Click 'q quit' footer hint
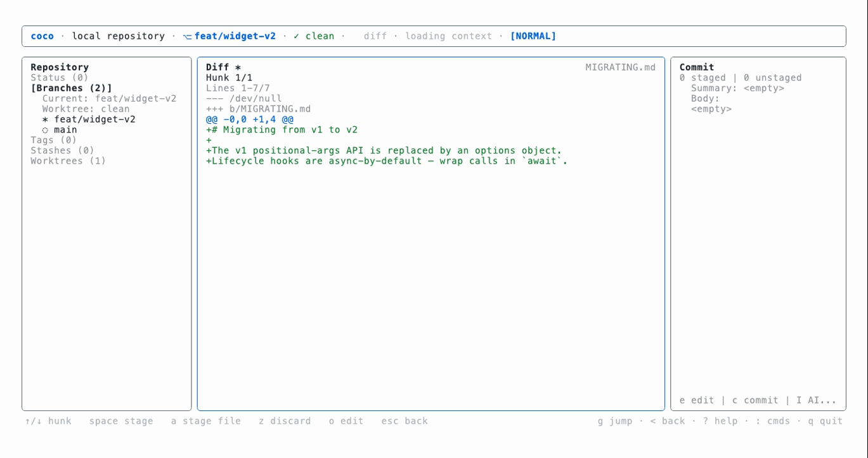Viewport: 868px width, 458px height. [x=826, y=421]
